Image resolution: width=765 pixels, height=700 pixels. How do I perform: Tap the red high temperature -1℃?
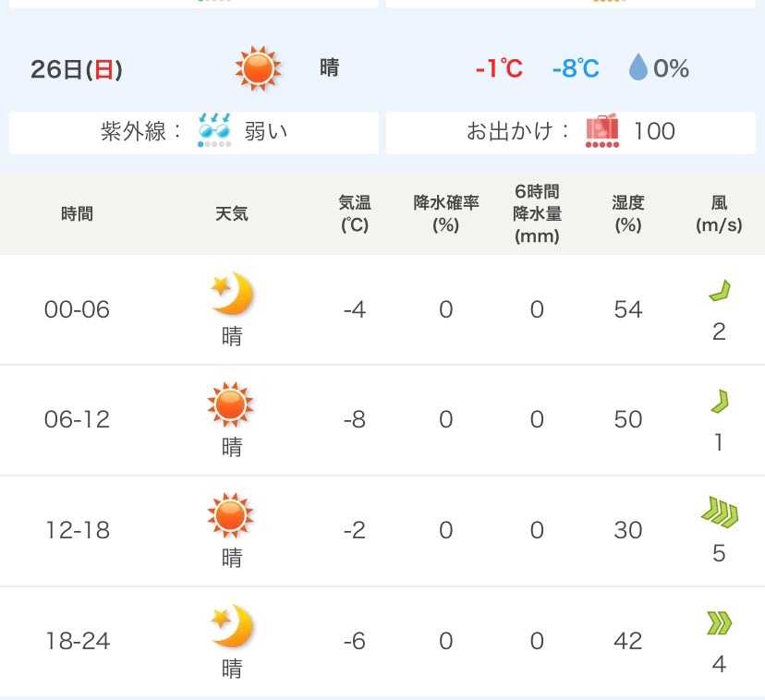499,69
